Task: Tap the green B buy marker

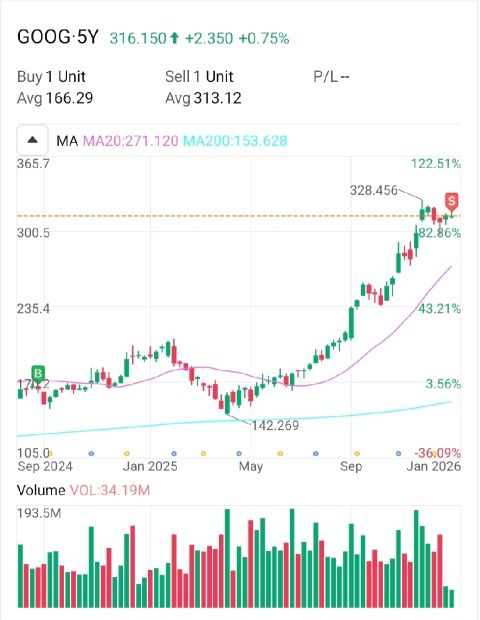Action: click(38, 374)
